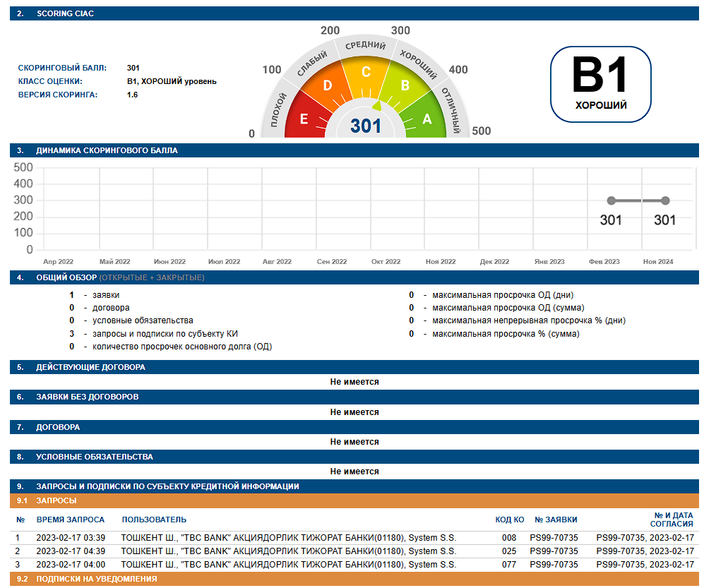
Task: Select the request row with code 008
Action: click(353, 538)
